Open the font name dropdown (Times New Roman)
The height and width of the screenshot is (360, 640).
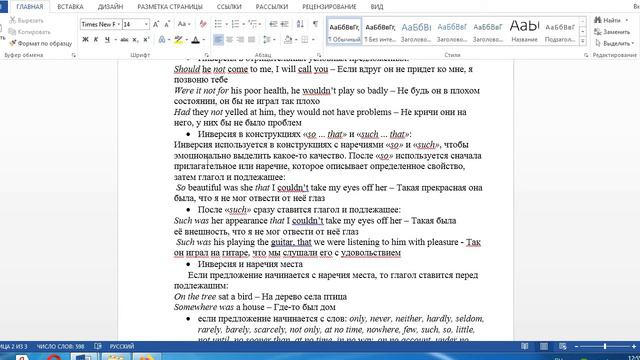tap(119, 24)
